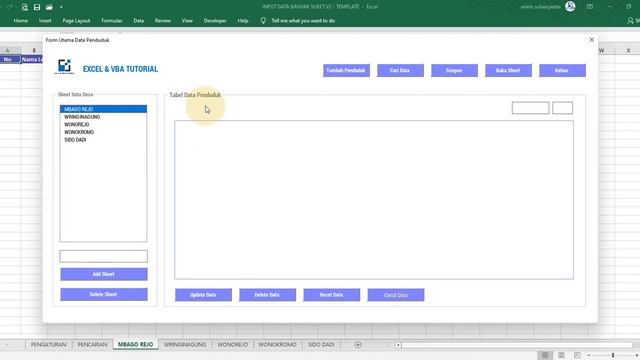Click the Add Sheet button
640x360 pixels.
pyautogui.click(x=104, y=274)
